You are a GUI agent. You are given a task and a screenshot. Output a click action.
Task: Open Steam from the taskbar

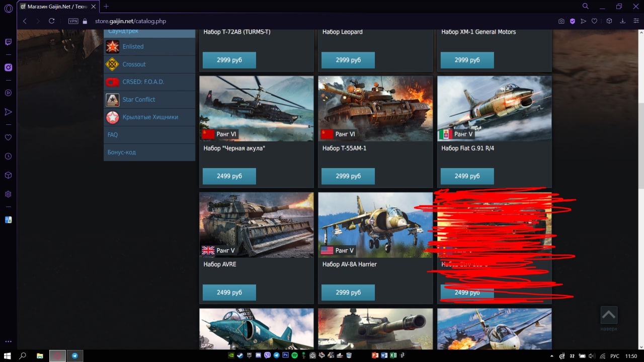(x=240, y=355)
